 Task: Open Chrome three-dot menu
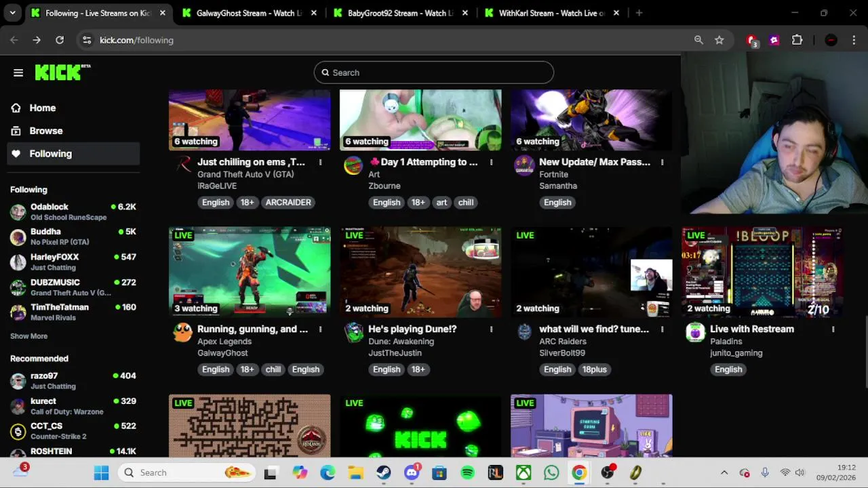coord(853,40)
